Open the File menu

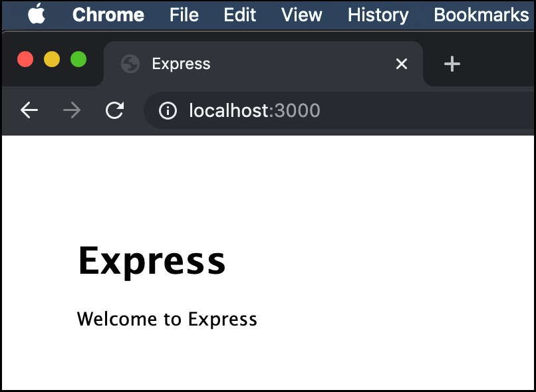[184, 15]
